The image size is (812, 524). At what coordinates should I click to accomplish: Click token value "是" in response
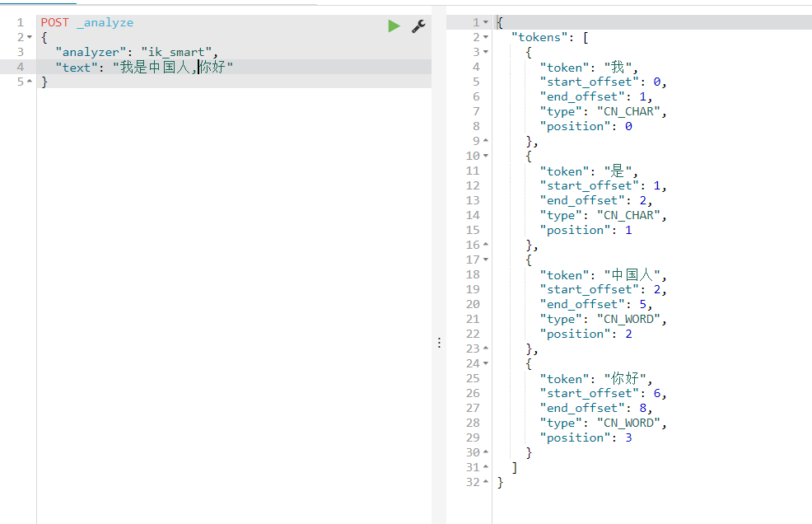(x=618, y=171)
